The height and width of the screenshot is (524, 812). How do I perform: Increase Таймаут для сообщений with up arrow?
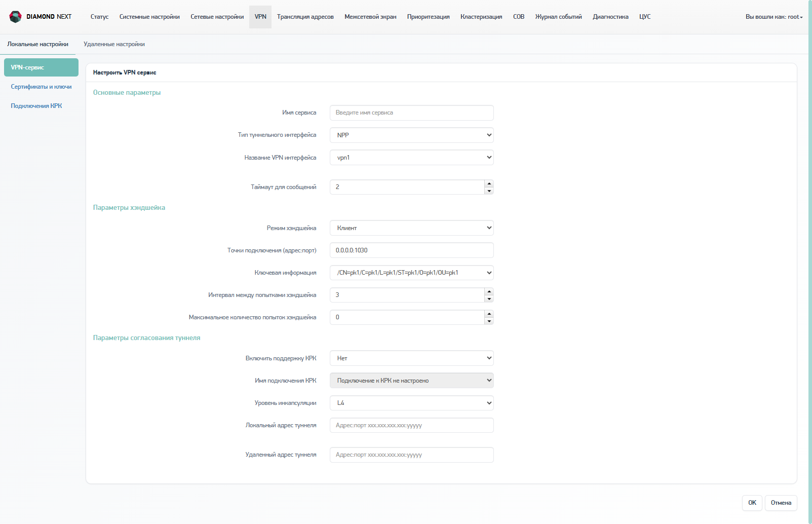tap(489, 183)
